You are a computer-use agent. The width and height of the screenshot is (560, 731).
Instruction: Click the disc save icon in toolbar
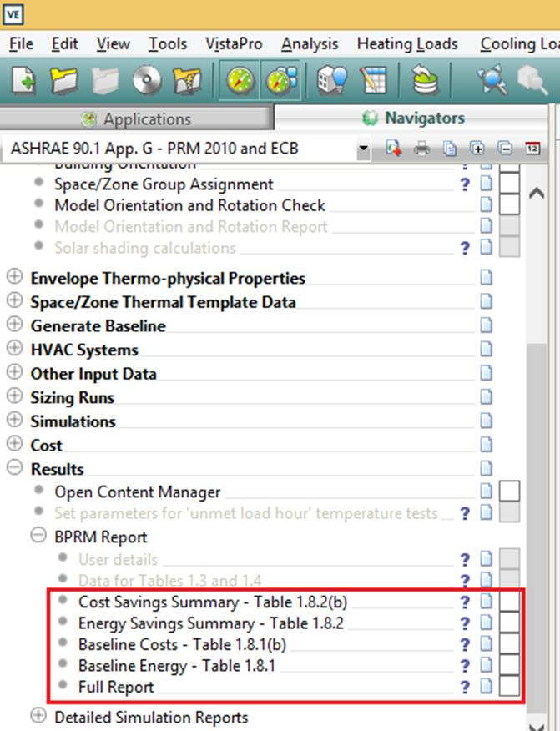pyautogui.click(x=147, y=80)
